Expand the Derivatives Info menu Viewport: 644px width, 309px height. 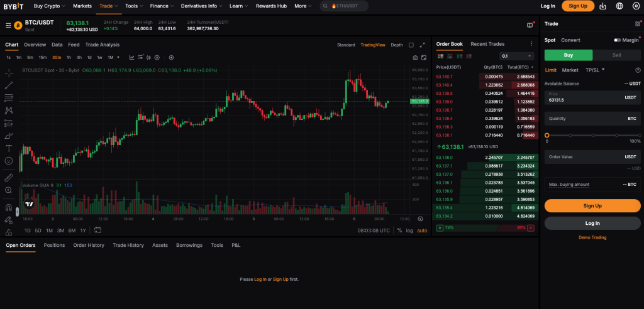pos(202,6)
